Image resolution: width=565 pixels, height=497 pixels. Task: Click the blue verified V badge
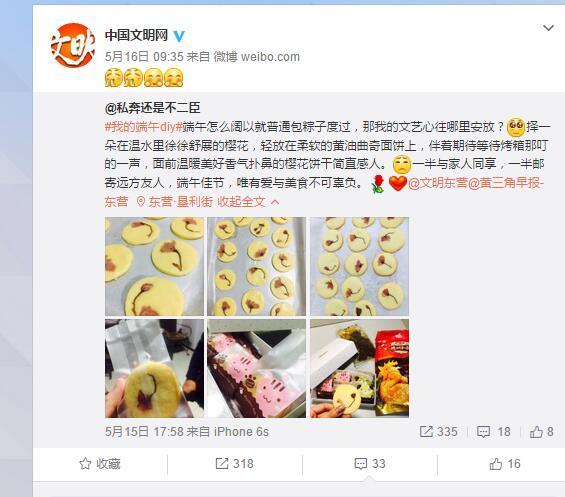pyautogui.click(x=179, y=36)
